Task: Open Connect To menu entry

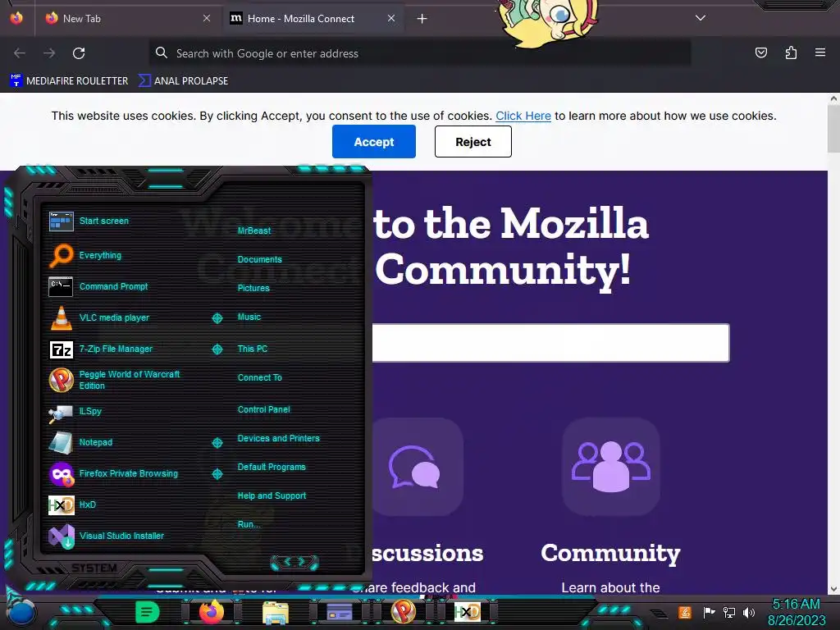Action: [259, 377]
